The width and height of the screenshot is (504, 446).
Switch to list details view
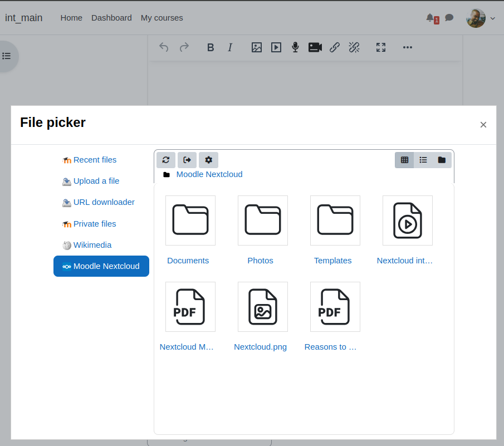pos(423,160)
